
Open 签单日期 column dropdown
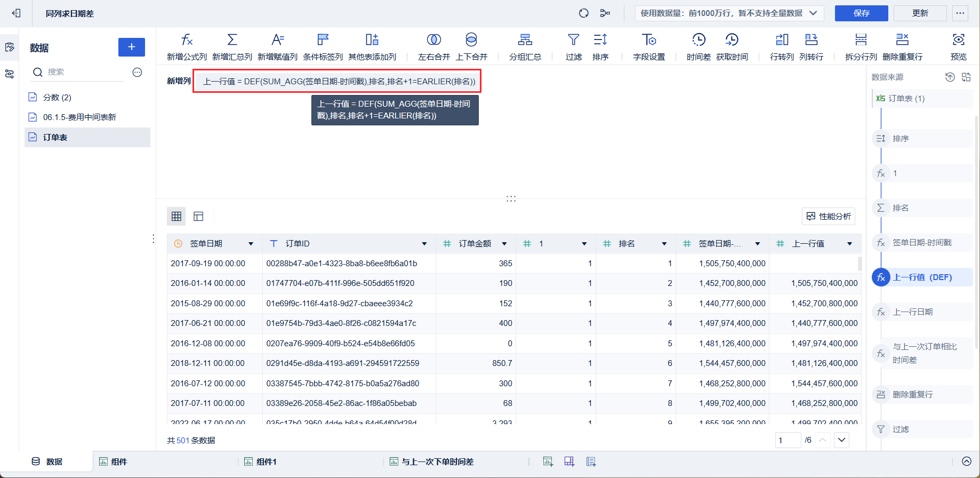pos(251,244)
